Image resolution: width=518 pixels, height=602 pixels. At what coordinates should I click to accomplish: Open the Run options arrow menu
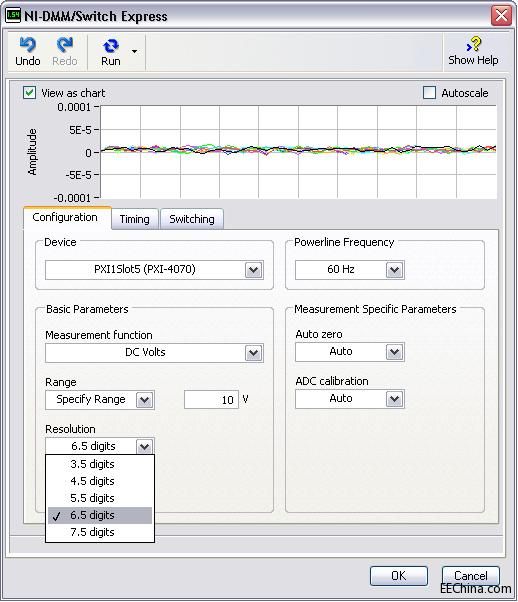pos(134,51)
